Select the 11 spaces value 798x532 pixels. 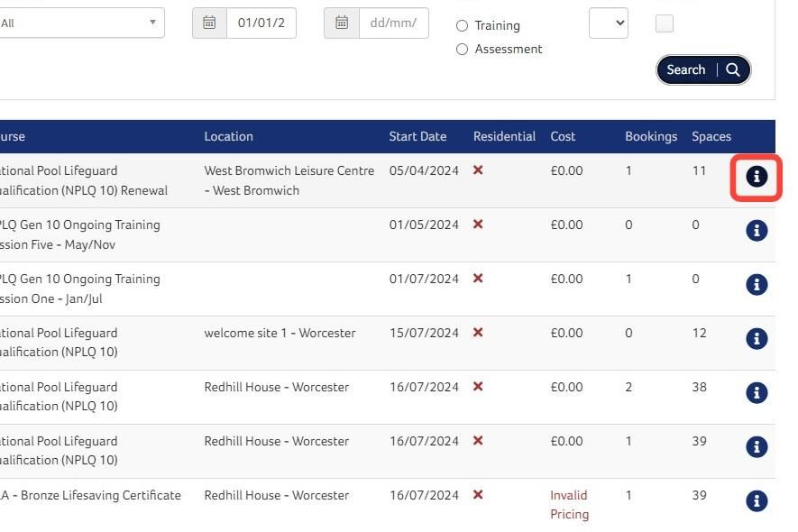700,170
